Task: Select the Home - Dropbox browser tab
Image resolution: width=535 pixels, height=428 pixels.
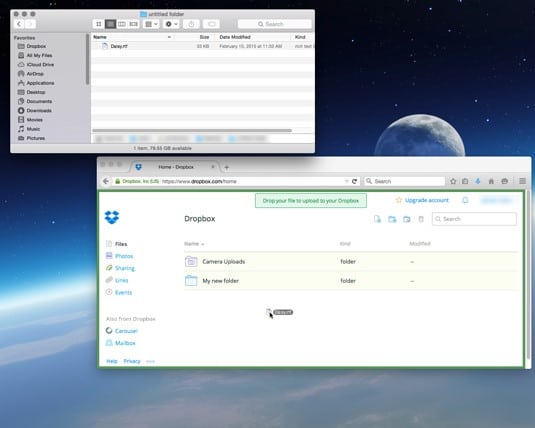Action: tap(175, 167)
